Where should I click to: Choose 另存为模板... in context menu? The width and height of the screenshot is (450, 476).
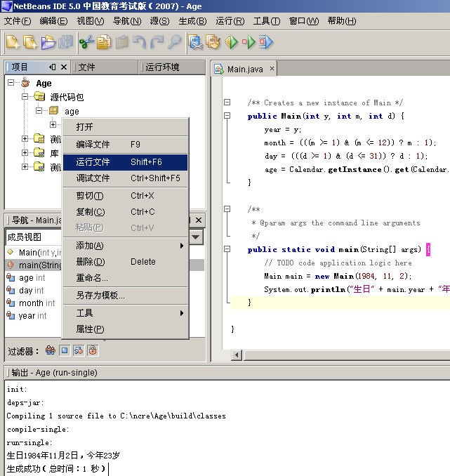pos(126,295)
